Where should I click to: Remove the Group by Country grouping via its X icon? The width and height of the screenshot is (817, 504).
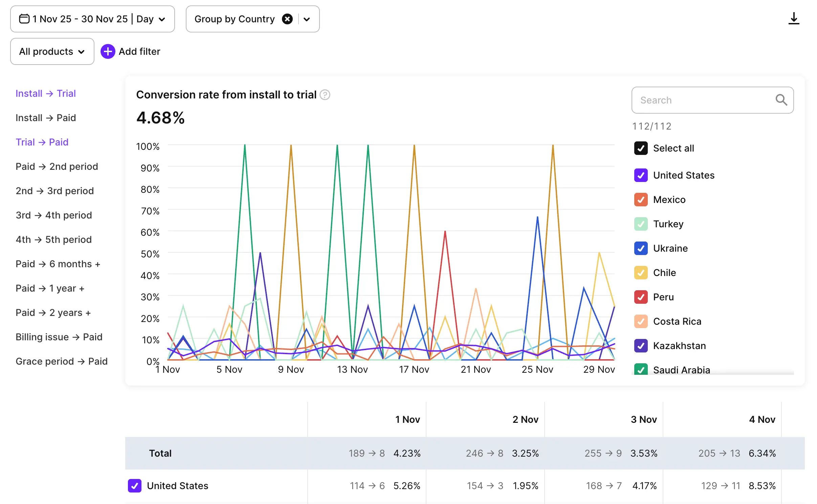287,19
